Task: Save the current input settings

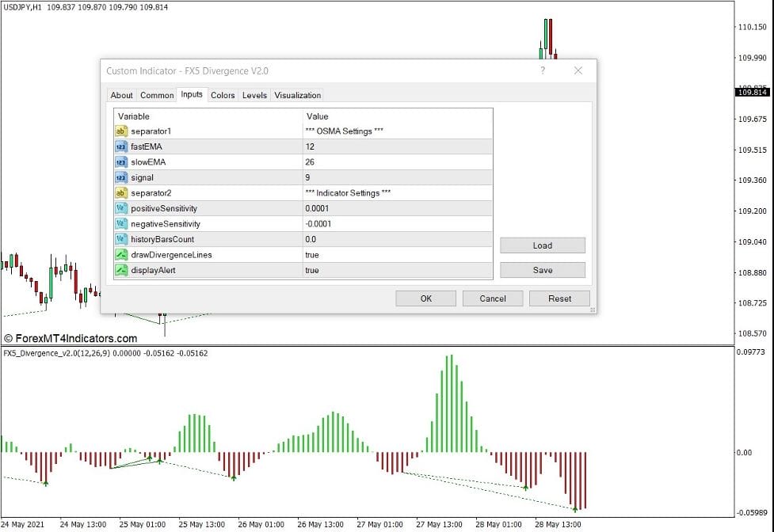Action: coord(542,270)
